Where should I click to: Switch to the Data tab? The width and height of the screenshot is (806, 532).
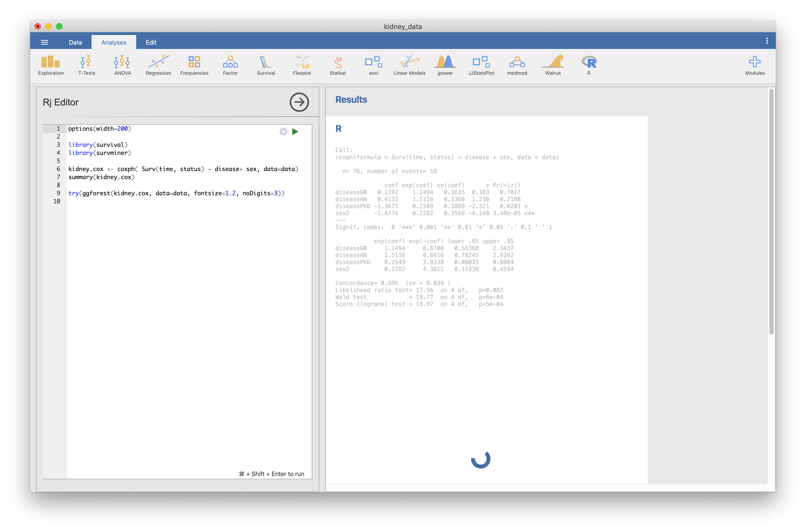(x=75, y=42)
